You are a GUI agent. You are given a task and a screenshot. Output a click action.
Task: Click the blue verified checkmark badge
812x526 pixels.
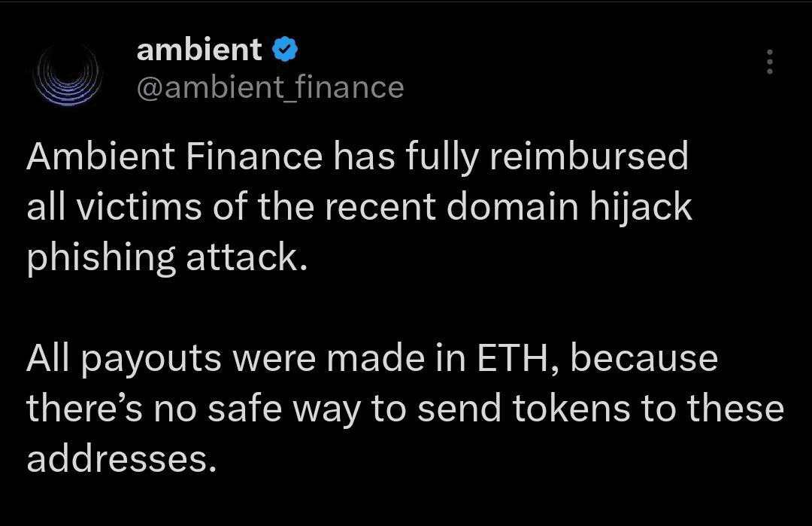pos(285,50)
